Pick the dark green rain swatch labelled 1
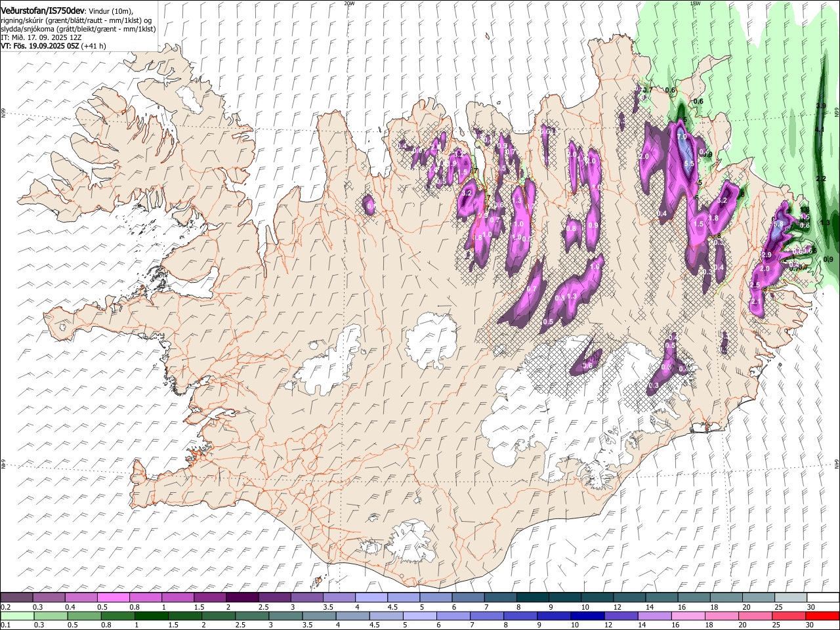This screenshot has width=840, height=630. pos(151,616)
